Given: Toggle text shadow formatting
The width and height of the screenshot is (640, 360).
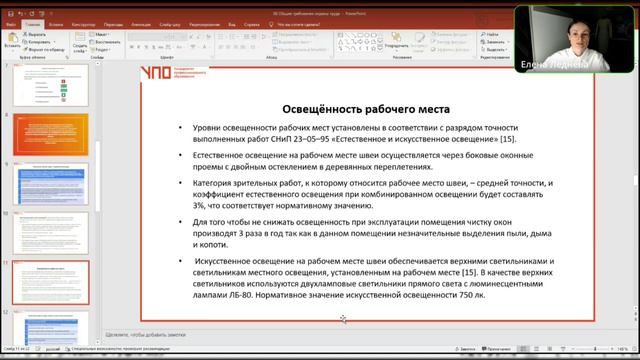Looking at the screenshot, I should 153,47.
